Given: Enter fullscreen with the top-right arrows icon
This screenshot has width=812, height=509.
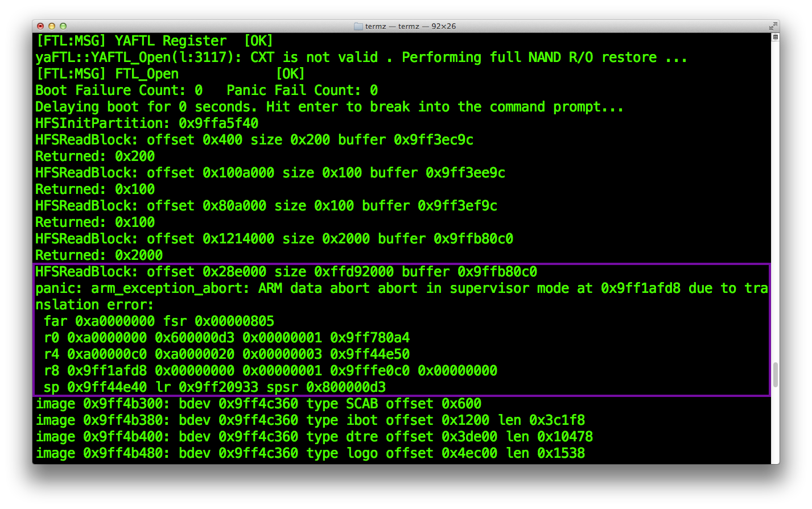Looking at the screenshot, I should coord(773,26).
